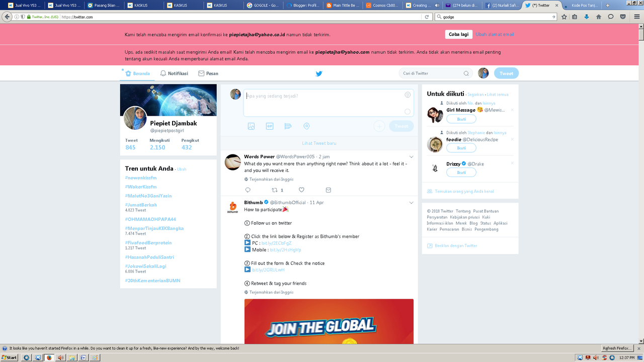
Task: Open the 2.150 Mengikuti following count
Action: (157, 147)
